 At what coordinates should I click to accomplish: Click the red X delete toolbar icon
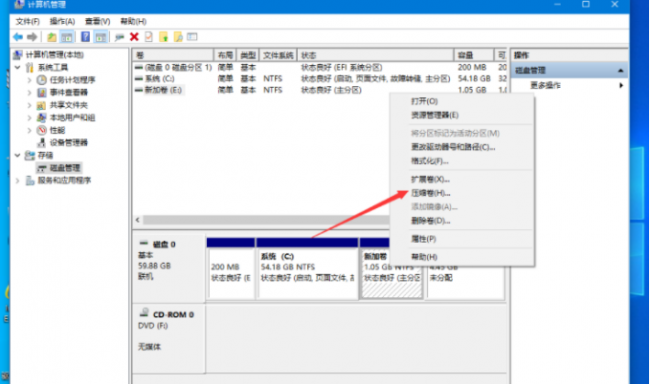(134, 37)
